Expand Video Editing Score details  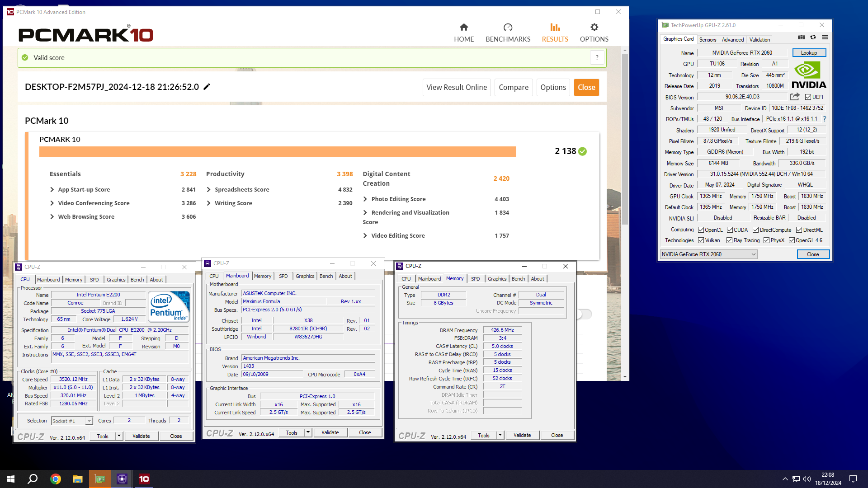coord(365,236)
